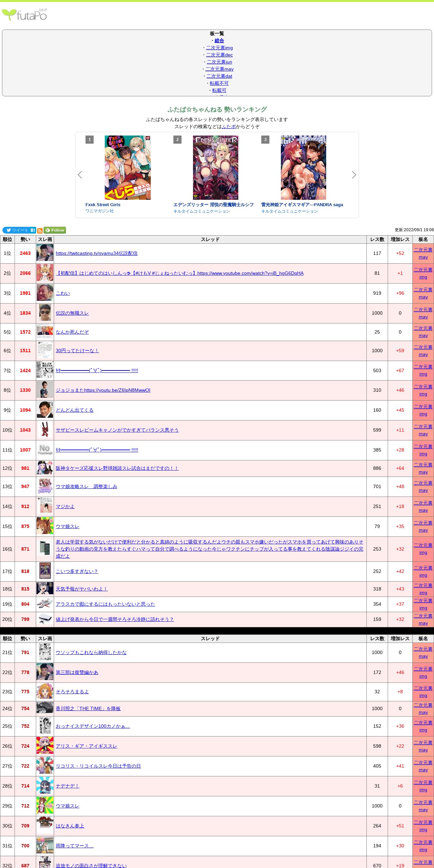Open the アリス・ギア・アイギススレ thread

coord(87,746)
